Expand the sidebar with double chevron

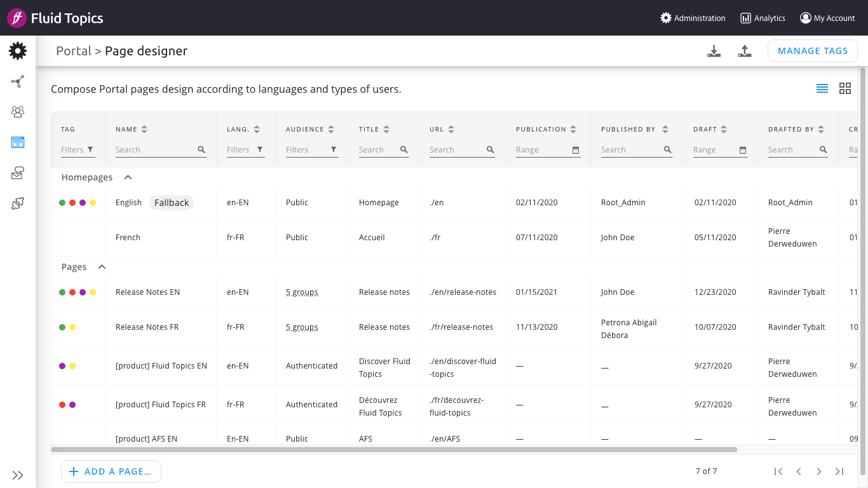coord(18,475)
